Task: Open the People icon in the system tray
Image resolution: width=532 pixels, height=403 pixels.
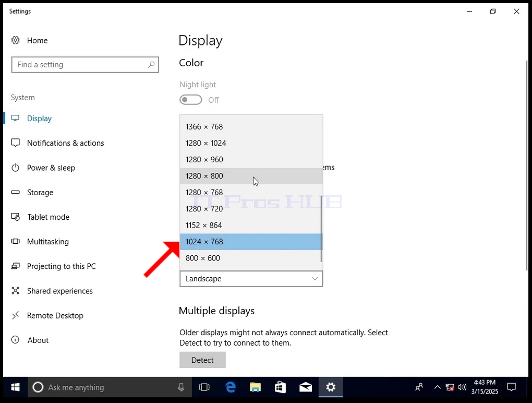Action: coord(419,387)
